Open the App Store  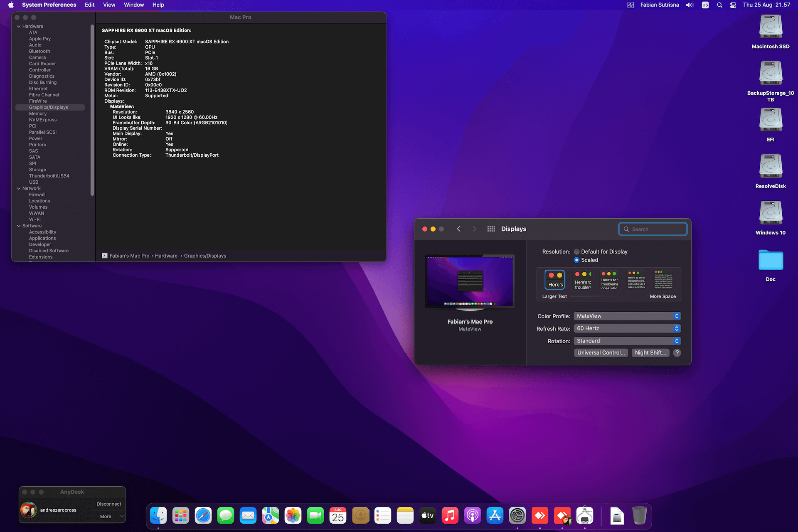pyautogui.click(x=495, y=515)
